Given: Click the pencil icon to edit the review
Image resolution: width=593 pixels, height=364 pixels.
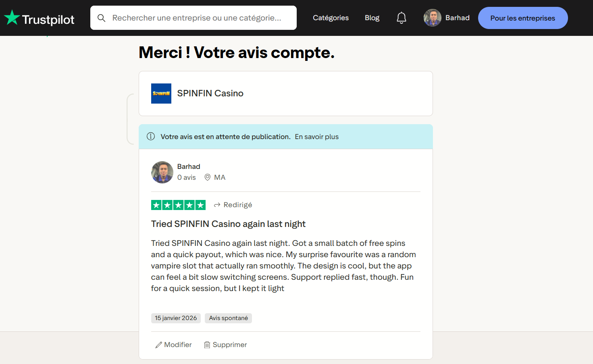Looking at the screenshot, I should (x=159, y=345).
